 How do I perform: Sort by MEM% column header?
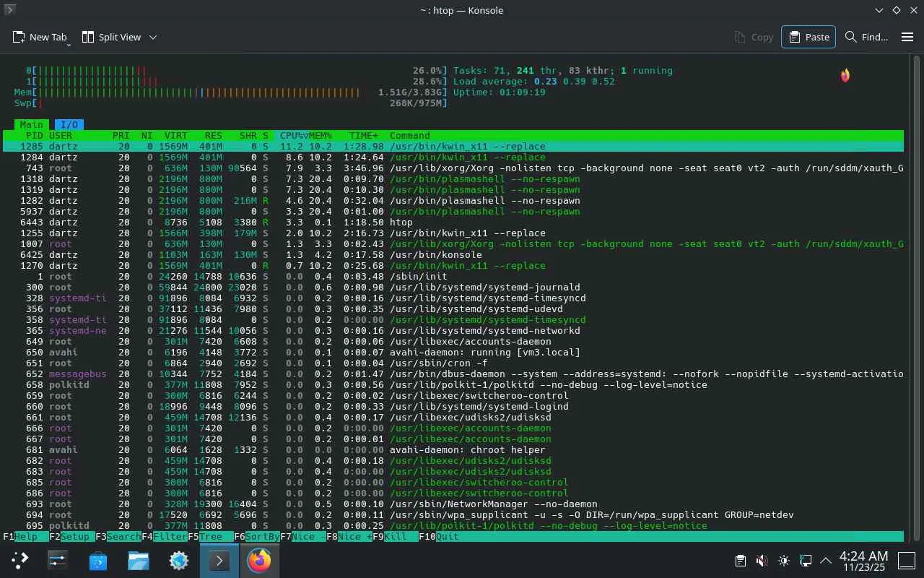click(x=320, y=135)
